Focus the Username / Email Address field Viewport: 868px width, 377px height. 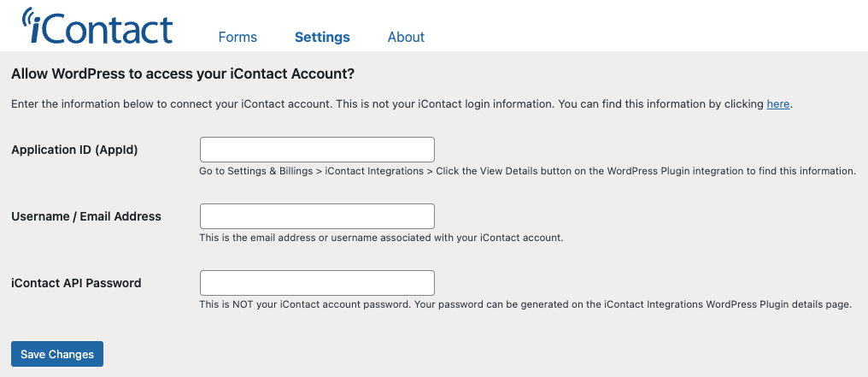point(317,216)
